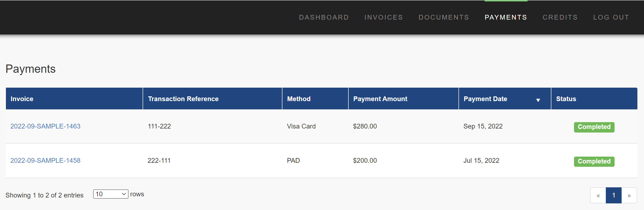Click the $200.00 payment amount
The width and height of the screenshot is (644, 210).
[365, 160]
